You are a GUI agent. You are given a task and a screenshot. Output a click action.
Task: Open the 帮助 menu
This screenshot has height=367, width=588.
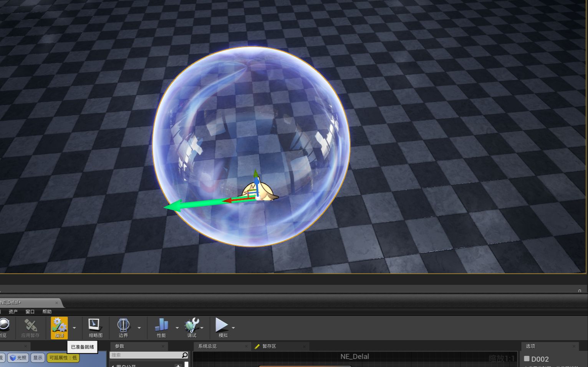[x=47, y=312]
